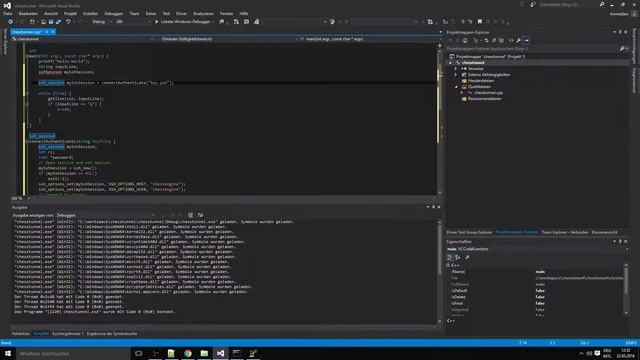Expand the Externe Abhängigkeiten node

(x=456, y=75)
